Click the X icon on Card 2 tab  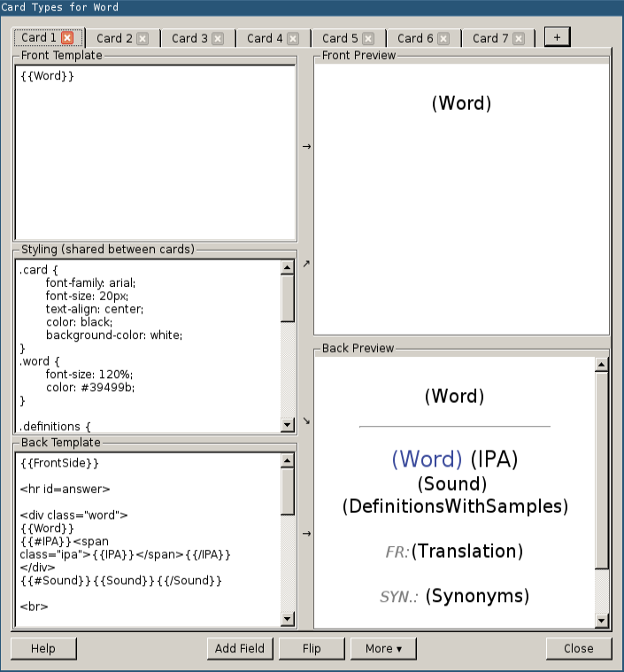(143, 39)
